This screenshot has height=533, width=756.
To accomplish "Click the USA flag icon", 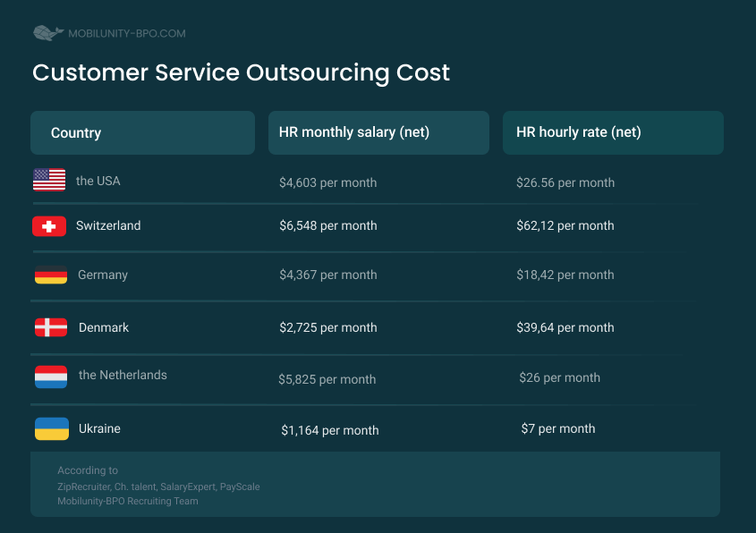I will (x=49, y=180).
